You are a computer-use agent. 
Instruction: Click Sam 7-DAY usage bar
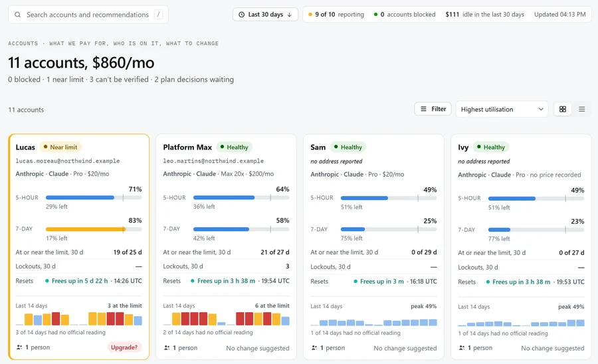click(389, 229)
